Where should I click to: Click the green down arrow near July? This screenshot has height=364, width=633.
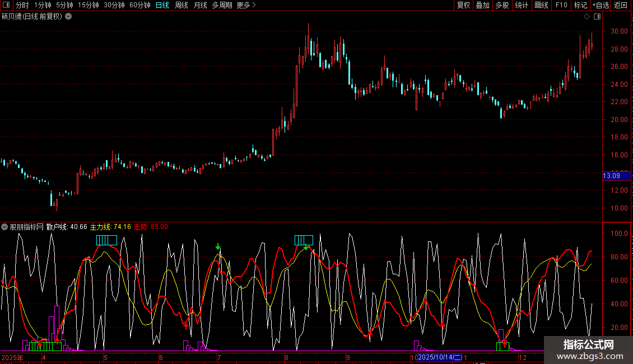[x=218, y=246]
